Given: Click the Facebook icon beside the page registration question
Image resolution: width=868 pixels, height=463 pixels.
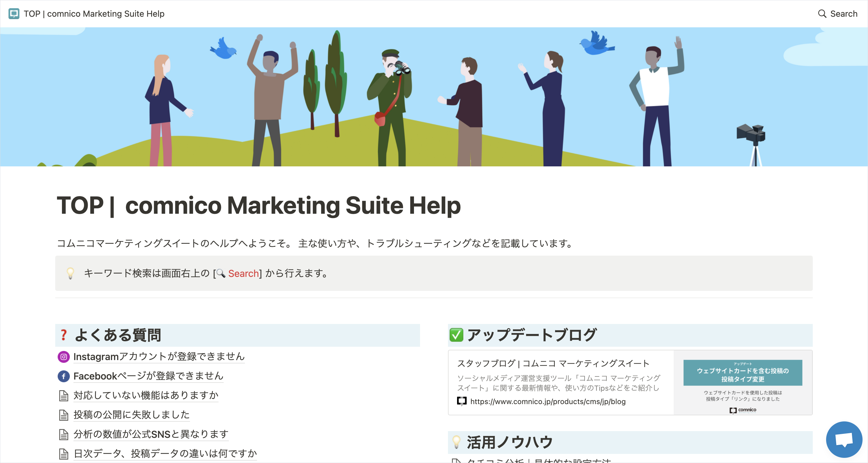Looking at the screenshot, I should [x=64, y=376].
